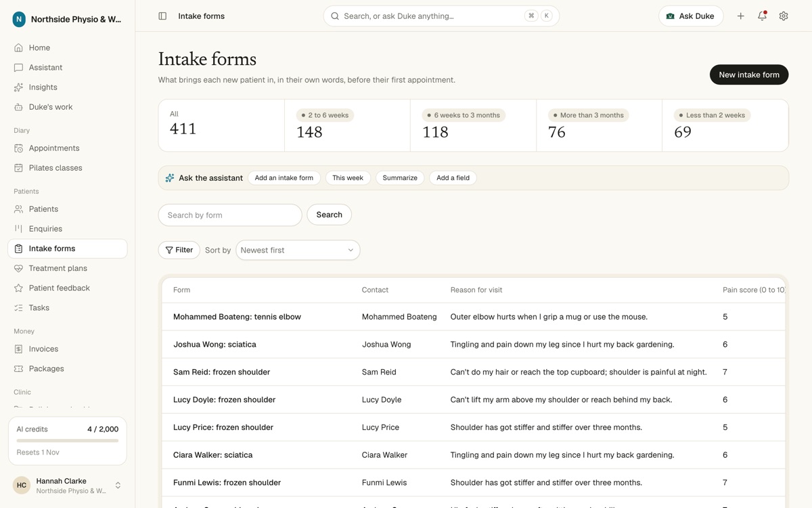The height and width of the screenshot is (508, 812).
Task: Click the Treatment plans heart icon
Action: pyautogui.click(x=18, y=268)
